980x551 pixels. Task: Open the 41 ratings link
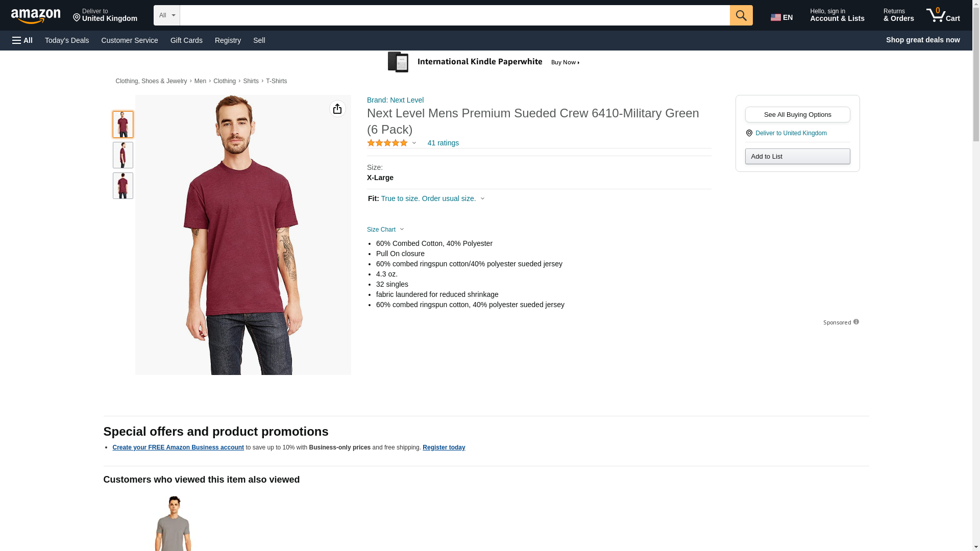[443, 143]
